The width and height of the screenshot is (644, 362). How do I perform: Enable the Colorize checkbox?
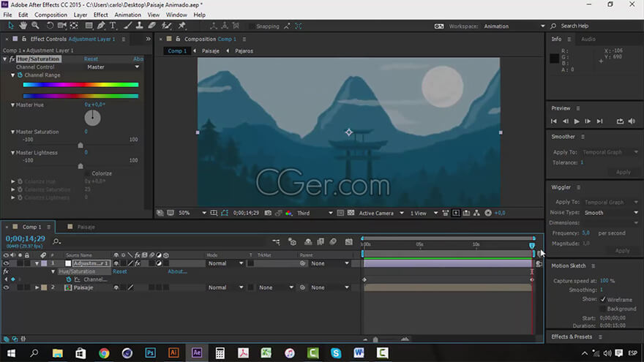(x=88, y=173)
